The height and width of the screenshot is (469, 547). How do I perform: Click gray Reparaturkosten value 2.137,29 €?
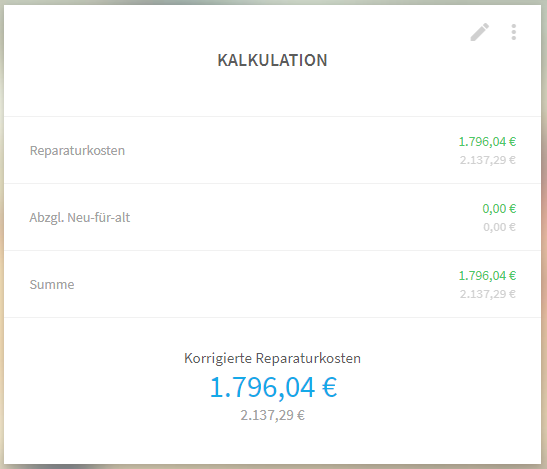click(488, 160)
